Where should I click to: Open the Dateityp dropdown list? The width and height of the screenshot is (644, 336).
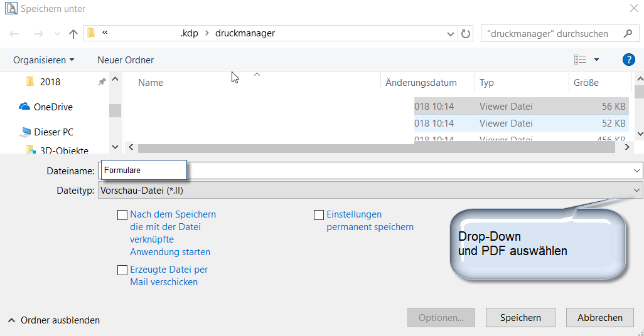point(637,190)
